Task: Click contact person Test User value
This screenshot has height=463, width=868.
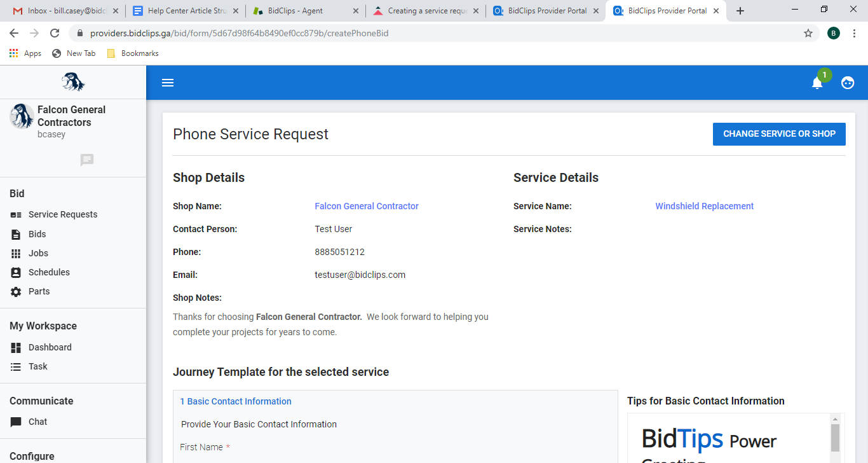Action: click(334, 229)
